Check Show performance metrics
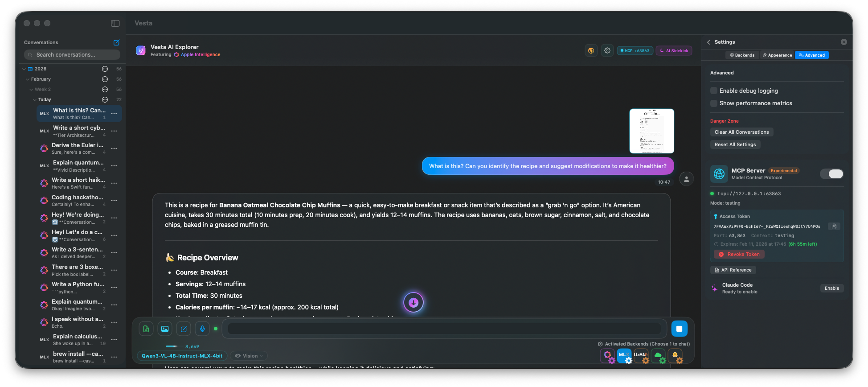The height and width of the screenshot is (387, 868). (714, 103)
